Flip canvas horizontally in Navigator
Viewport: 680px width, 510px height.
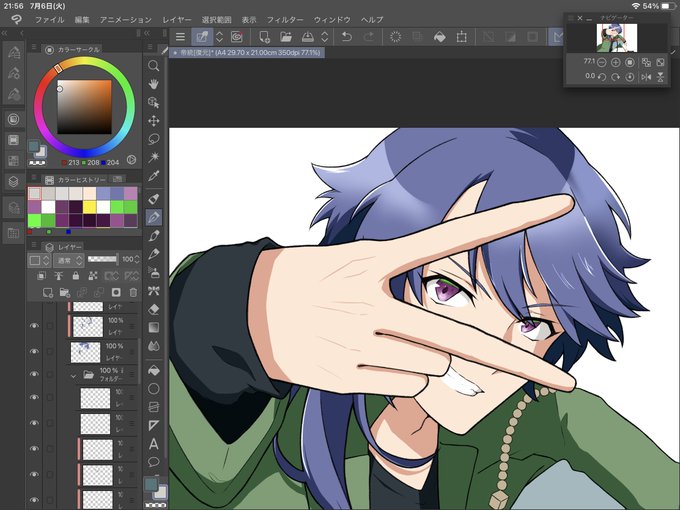tap(646, 77)
